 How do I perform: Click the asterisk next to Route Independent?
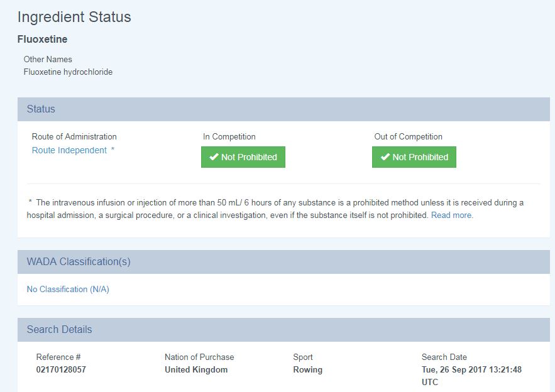tap(113, 150)
